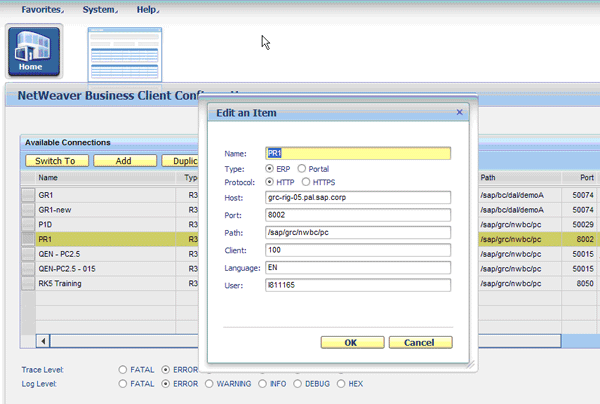Set Log Level to HEX
This screenshot has height=404, width=600.
(341, 383)
